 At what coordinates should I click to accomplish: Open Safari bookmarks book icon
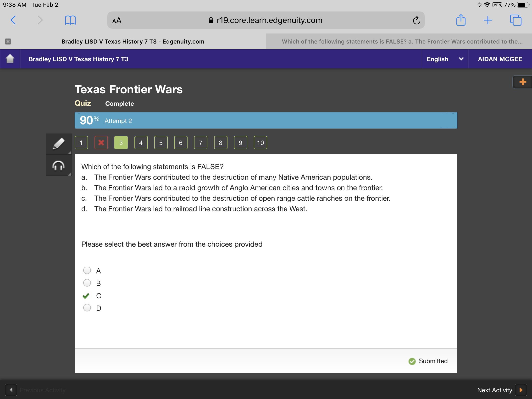[70, 20]
